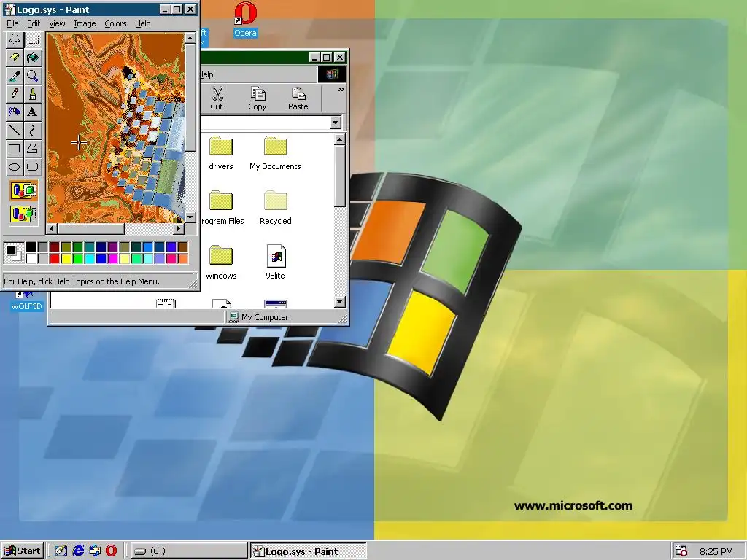Viewport: 747px width, 560px height.
Task: Click the Copy button in Explorer toolbar
Action: 258,98
